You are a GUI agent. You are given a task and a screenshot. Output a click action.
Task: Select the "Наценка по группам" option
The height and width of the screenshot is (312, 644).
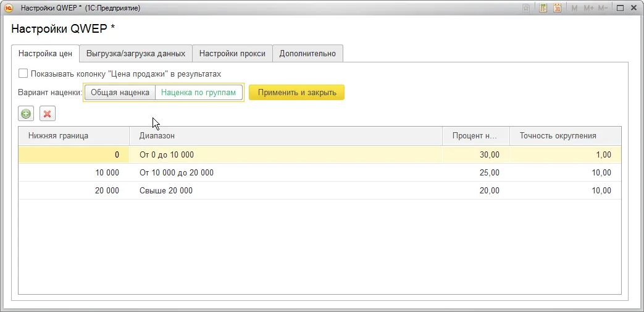click(198, 93)
